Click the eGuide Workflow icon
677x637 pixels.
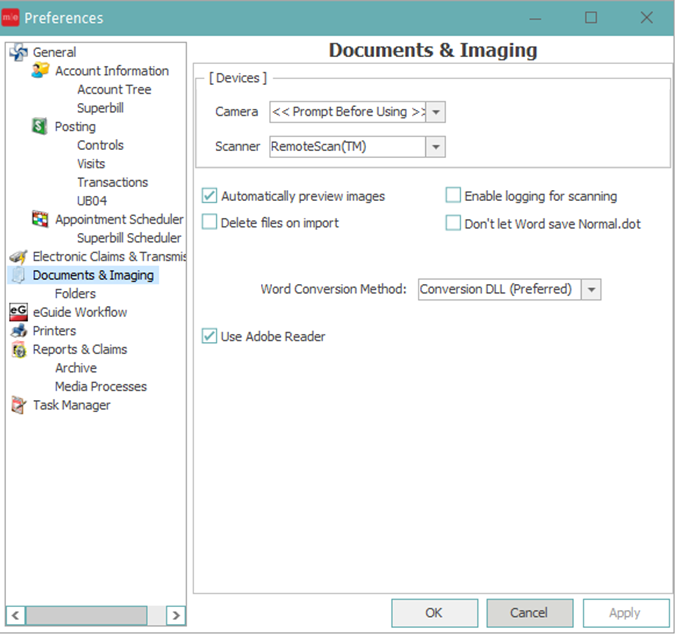(x=18, y=312)
